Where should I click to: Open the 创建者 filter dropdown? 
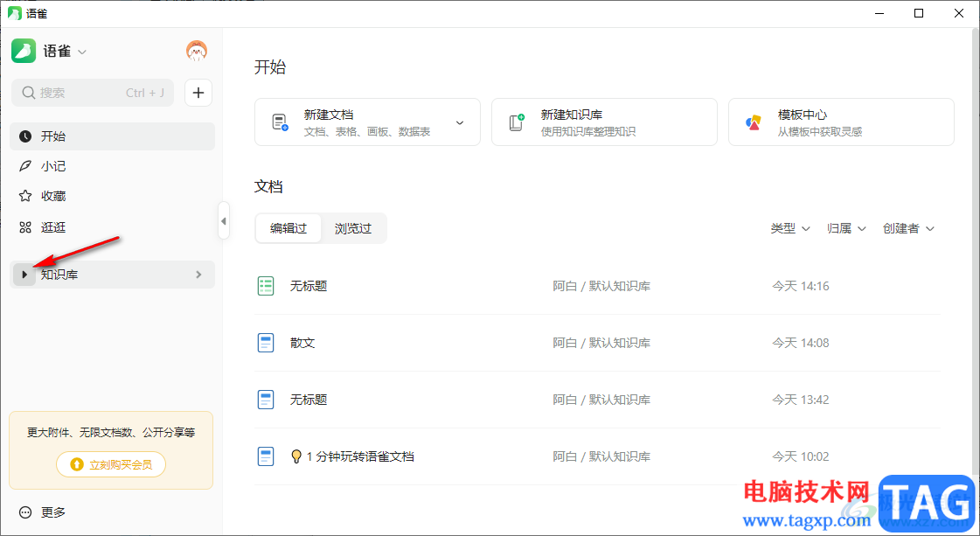click(908, 229)
